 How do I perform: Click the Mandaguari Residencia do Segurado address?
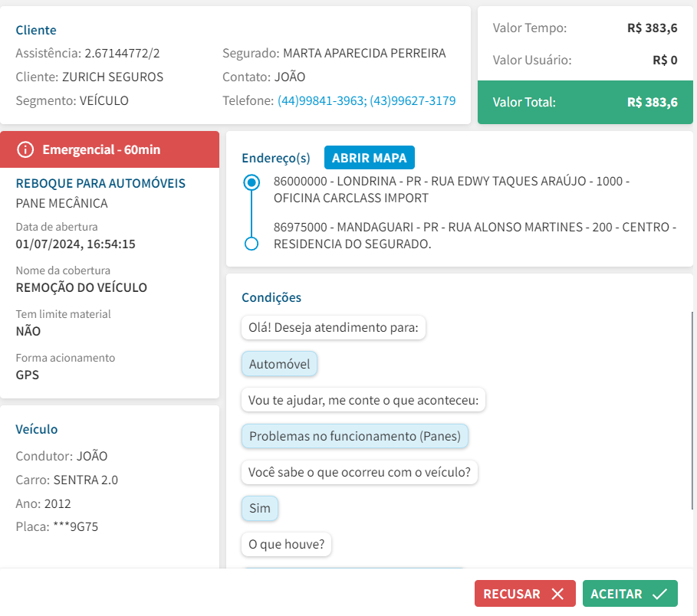coord(475,235)
